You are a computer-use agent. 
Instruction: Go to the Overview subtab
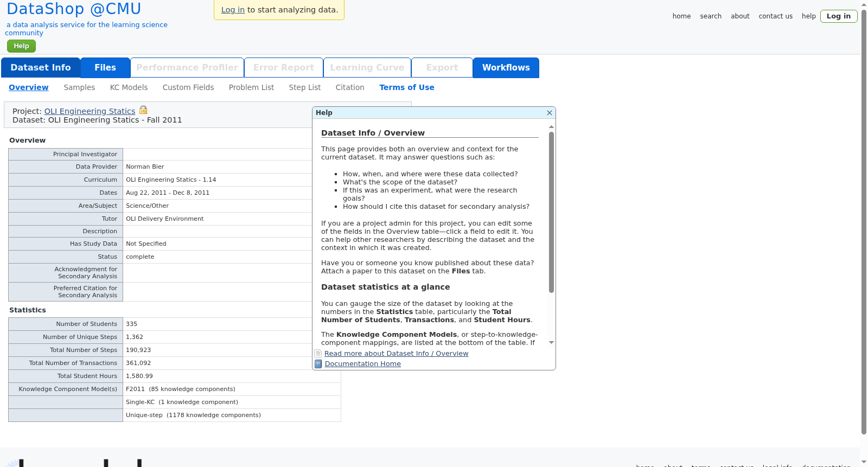29,87
